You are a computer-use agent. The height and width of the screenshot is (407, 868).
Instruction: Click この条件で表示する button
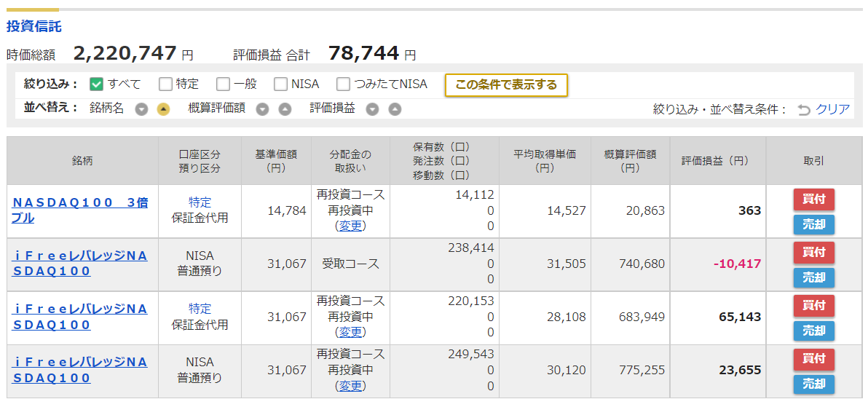(x=506, y=84)
